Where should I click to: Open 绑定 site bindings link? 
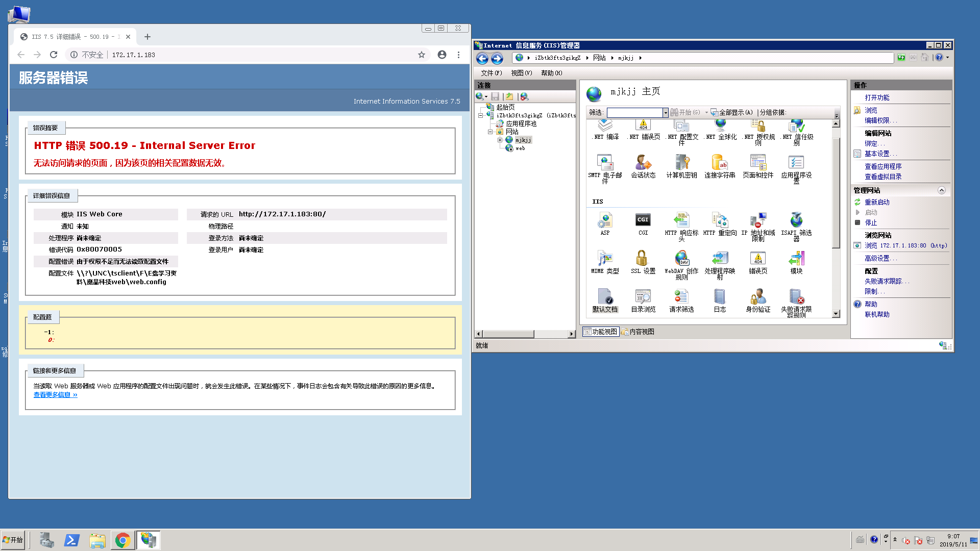(x=874, y=143)
